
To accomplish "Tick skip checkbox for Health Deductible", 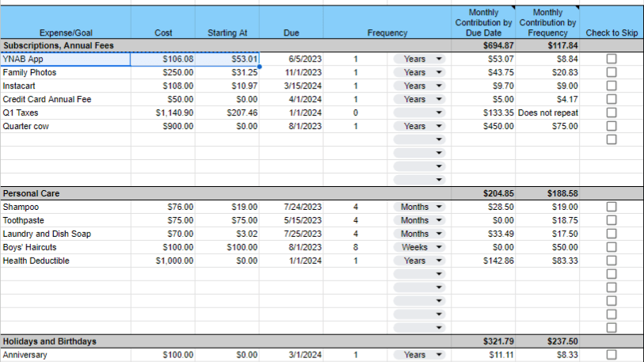I will pos(612,261).
